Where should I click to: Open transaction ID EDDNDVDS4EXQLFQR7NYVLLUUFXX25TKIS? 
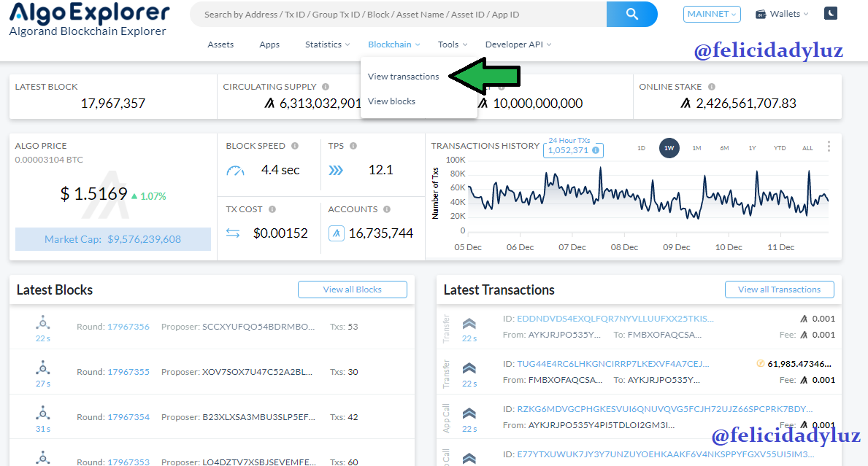click(x=615, y=319)
